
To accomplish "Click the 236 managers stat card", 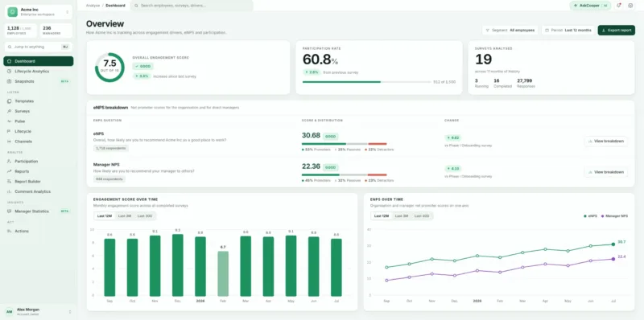I will [56, 31].
